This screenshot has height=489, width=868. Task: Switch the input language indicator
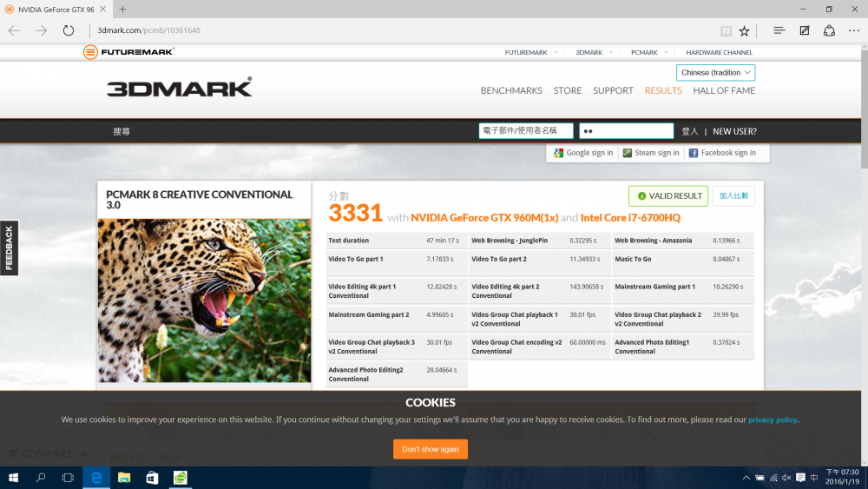(x=814, y=478)
